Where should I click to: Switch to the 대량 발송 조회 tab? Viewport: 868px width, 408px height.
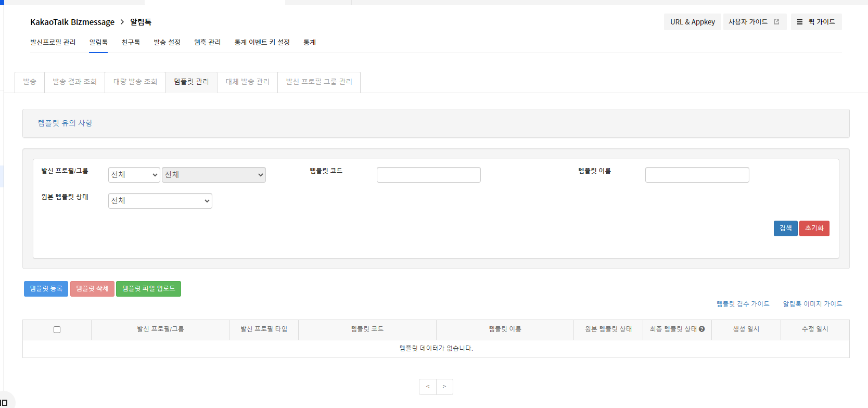point(135,82)
